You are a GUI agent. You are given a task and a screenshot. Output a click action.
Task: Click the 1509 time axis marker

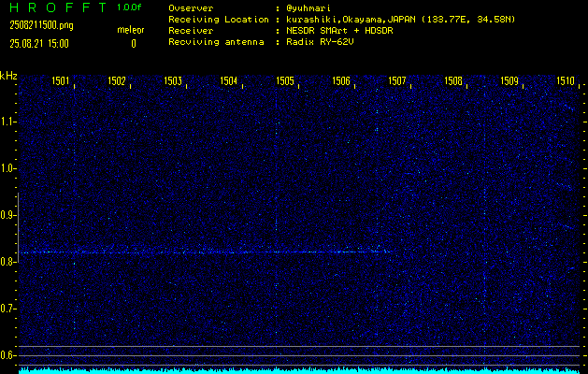[x=509, y=81]
